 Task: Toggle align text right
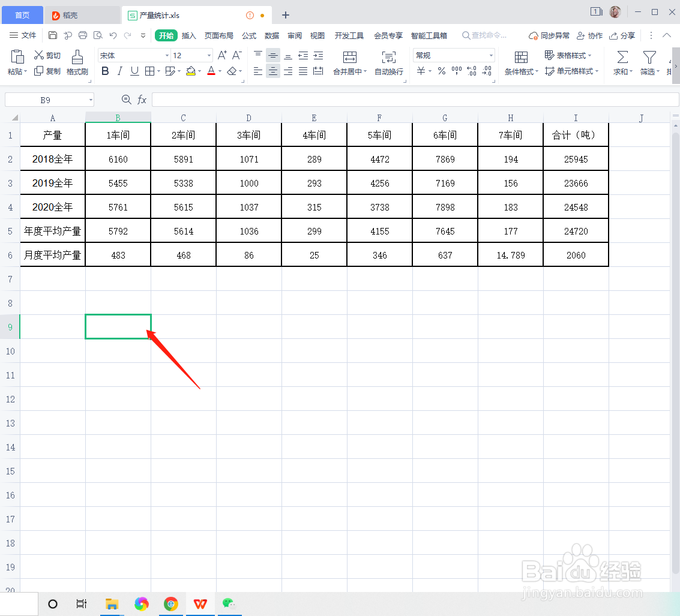click(288, 71)
